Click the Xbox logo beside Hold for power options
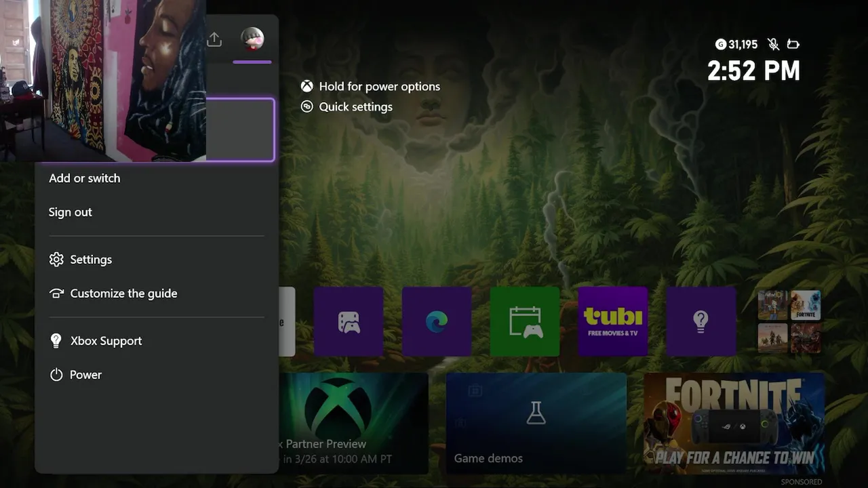This screenshot has height=488, width=868. (307, 86)
